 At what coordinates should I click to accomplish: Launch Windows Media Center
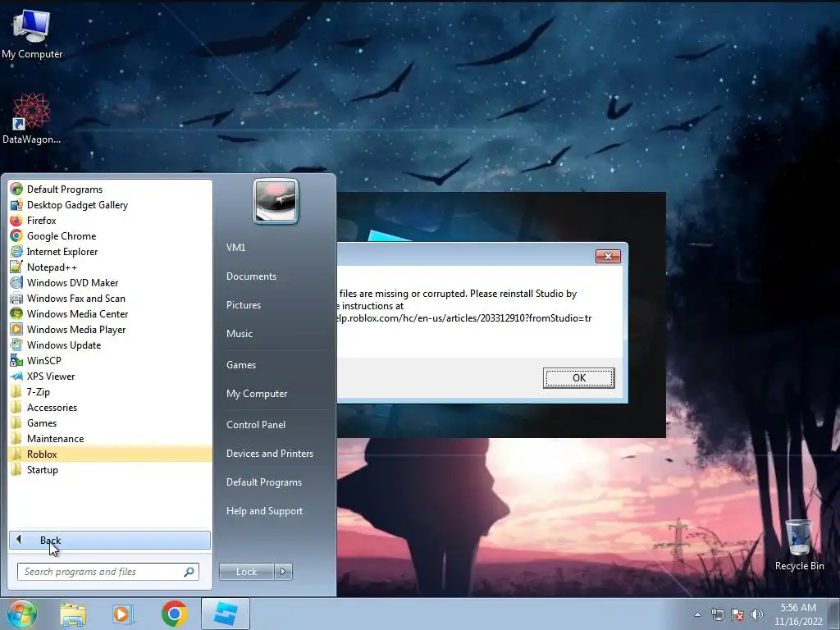tap(110, 313)
